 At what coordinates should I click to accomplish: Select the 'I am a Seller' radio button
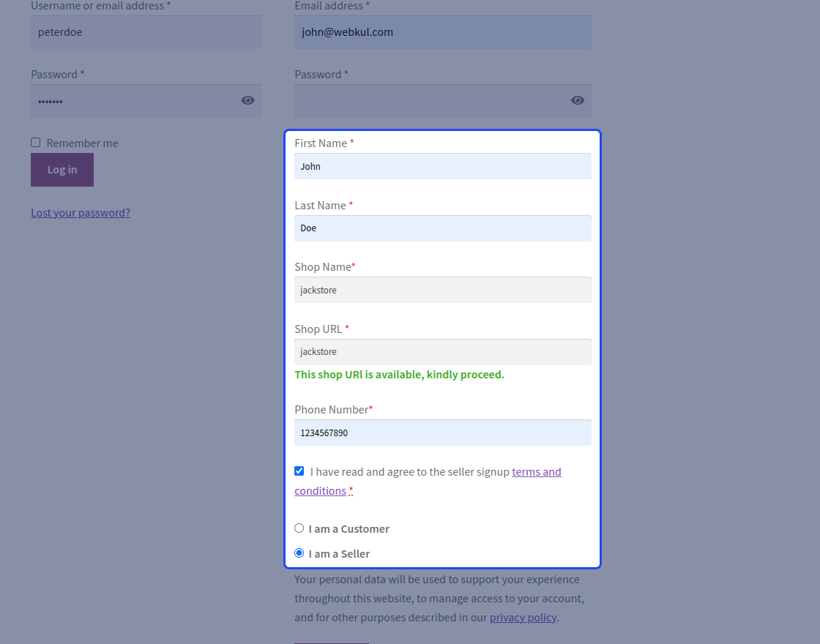point(299,553)
